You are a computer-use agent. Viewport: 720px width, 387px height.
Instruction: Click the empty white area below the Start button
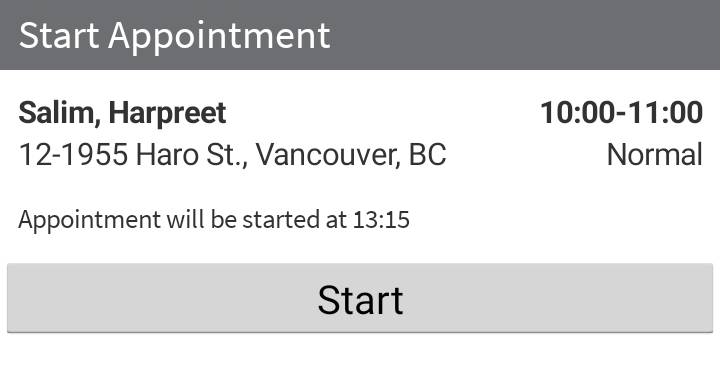click(x=360, y=361)
